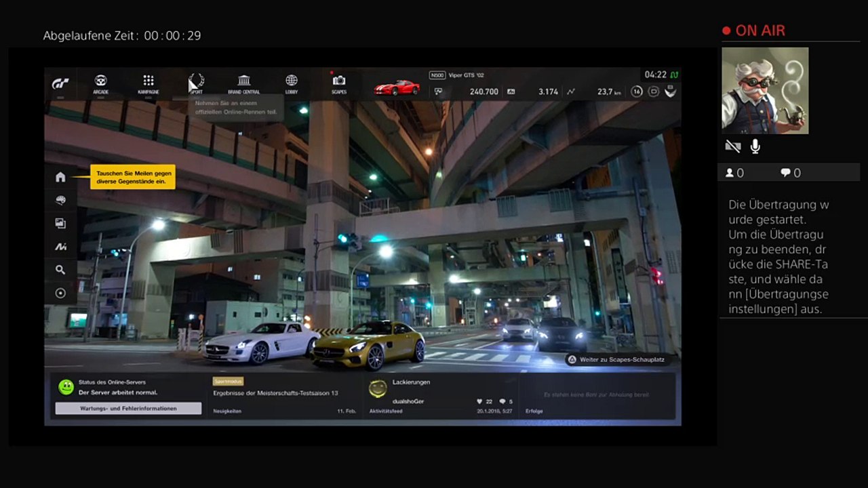Click the distance graph icon
Image resolution: width=868 pixels, height=488 pixels.
tap(571, 91)
